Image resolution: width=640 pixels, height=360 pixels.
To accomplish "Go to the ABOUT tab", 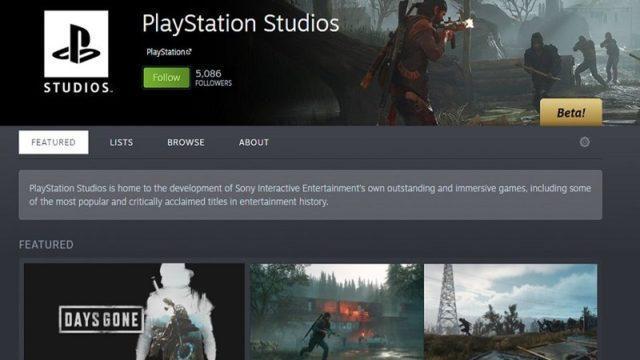I will point(254,142).
